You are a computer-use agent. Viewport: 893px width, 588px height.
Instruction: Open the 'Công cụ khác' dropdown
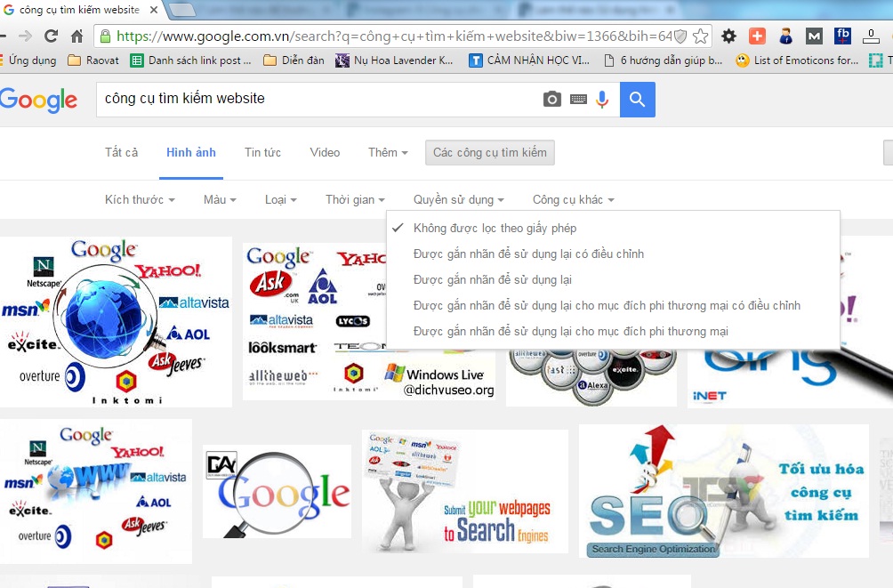pyautogui.click(x=574, y=200)
